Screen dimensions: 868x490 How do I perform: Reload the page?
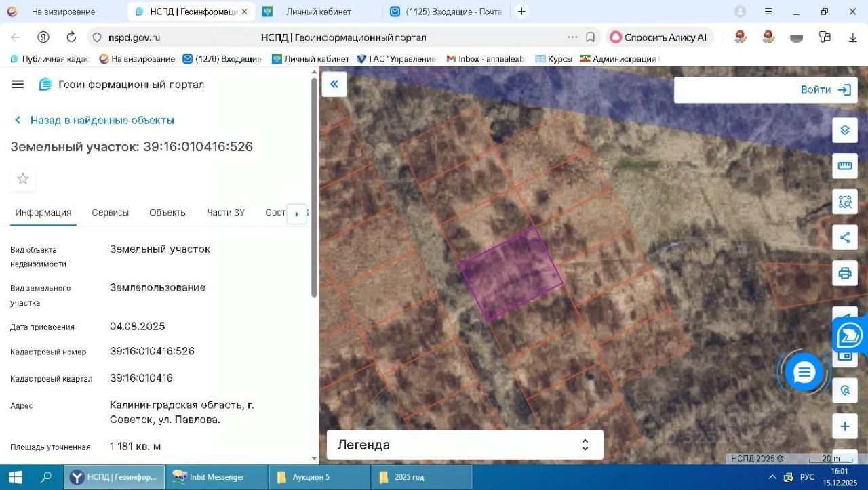click(71, 37)
